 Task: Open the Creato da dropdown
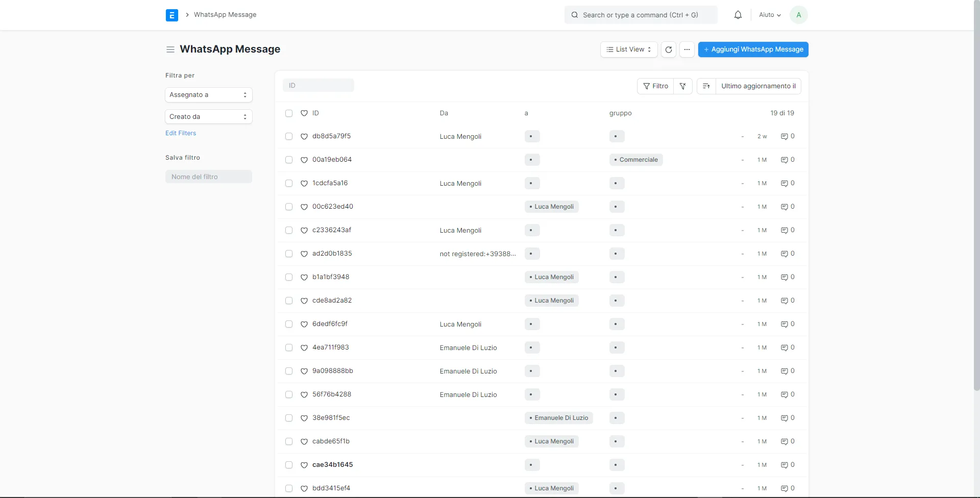[208, 116]
